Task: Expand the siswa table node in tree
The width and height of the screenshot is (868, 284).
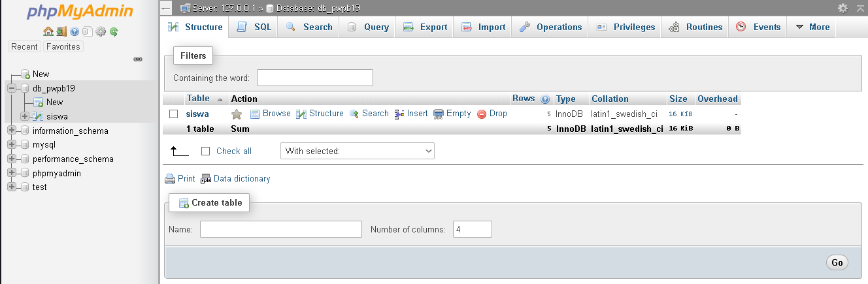Action: coord(25,116)
